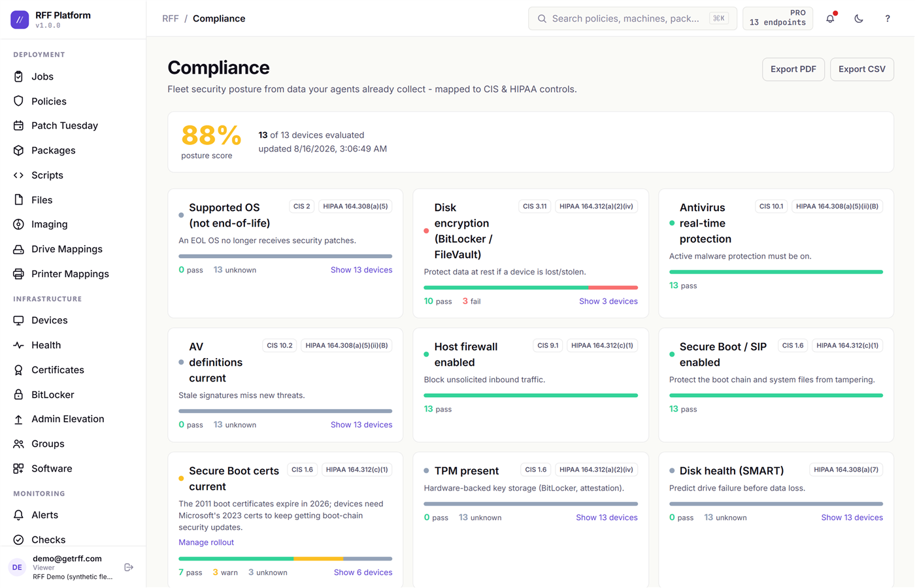Image resolution: width=915 pixels, height=588 pixels.
Task: Click the RFF breadcrumb link
Action: tap(171, 19)
